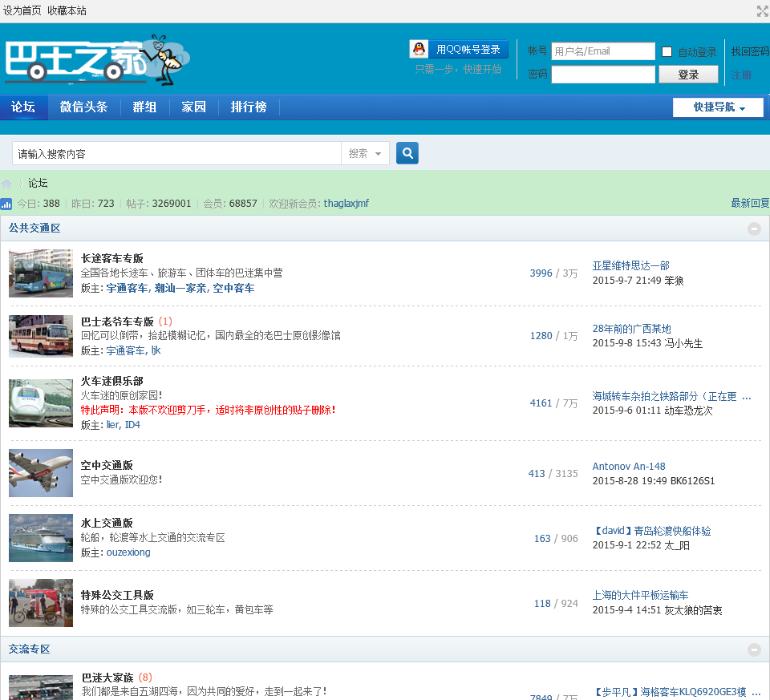Click the username/Email input field
This screenshot has width=770, height=700.
click(x=603, y=51)
